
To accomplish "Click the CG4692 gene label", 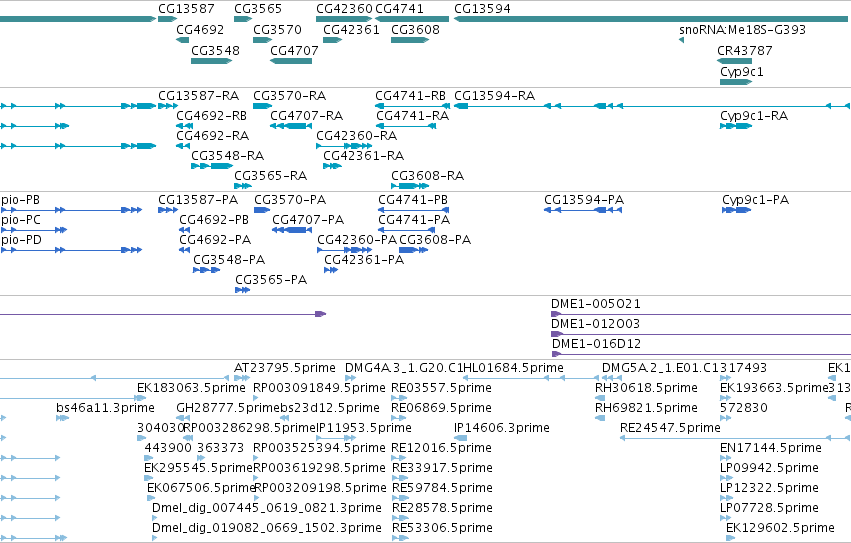I will coord(200,29).
